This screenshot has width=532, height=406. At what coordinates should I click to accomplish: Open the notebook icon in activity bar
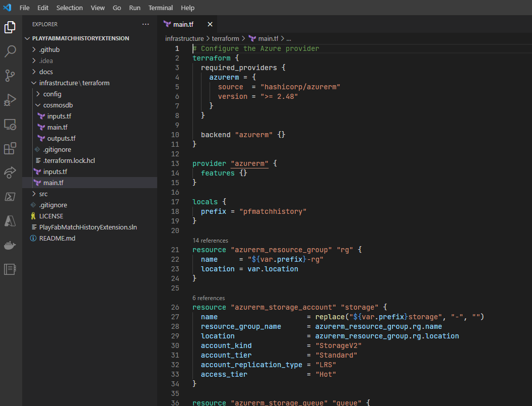point(10,269)
